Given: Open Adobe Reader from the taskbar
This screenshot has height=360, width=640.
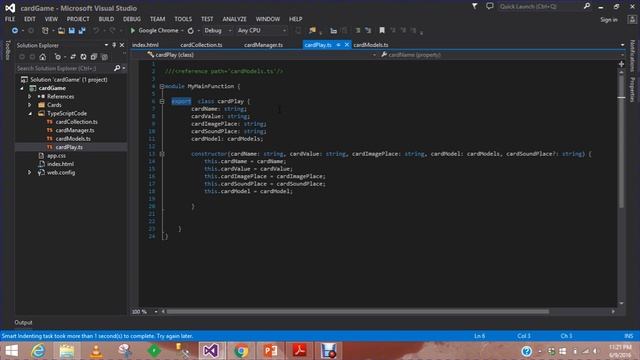Looking at the screenshot, I should coord(299,351).
